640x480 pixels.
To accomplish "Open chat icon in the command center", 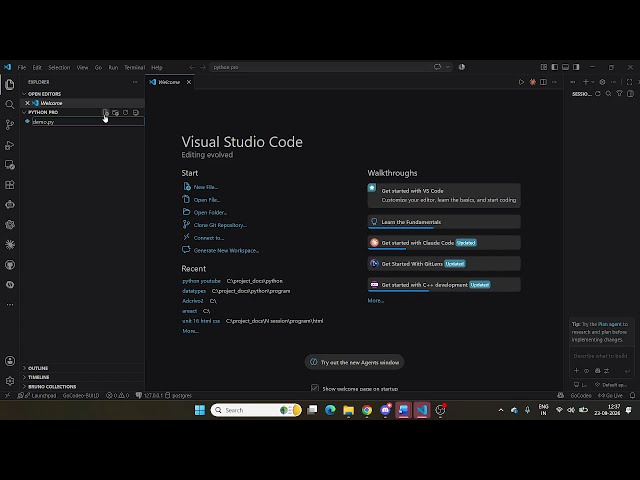I will point(438,67).
